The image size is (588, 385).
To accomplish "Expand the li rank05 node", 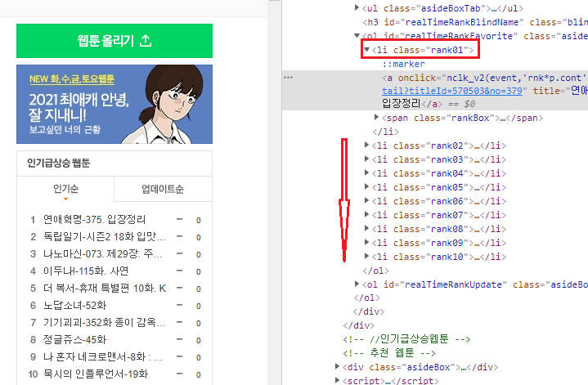I will click(366, 186).
